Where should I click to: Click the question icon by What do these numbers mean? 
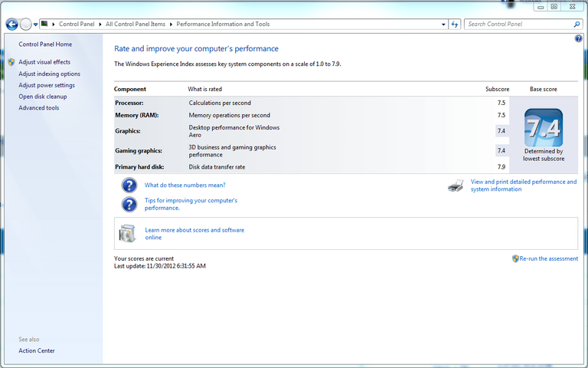129,185
